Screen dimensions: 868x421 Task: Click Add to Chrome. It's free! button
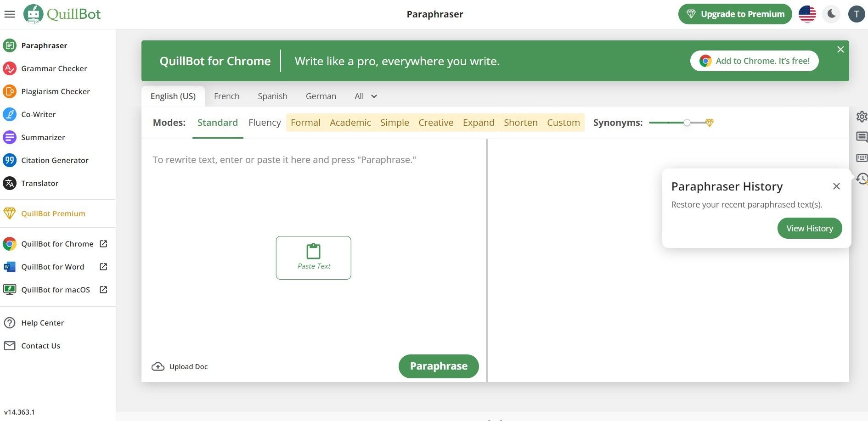click(x=755, y=61)
